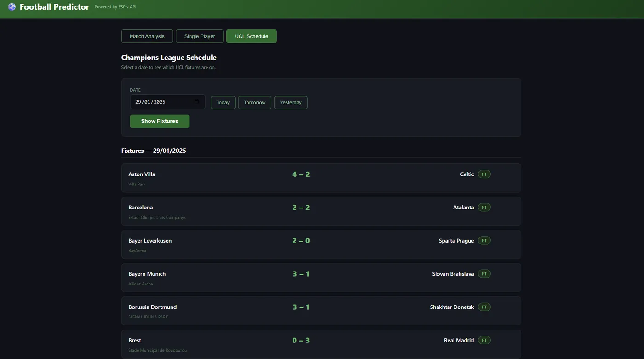Image resolution: width=644 pixels, height=359 pixels.
Task: Select the Sparta Prague team name
Action: click(x=456, y=241)
